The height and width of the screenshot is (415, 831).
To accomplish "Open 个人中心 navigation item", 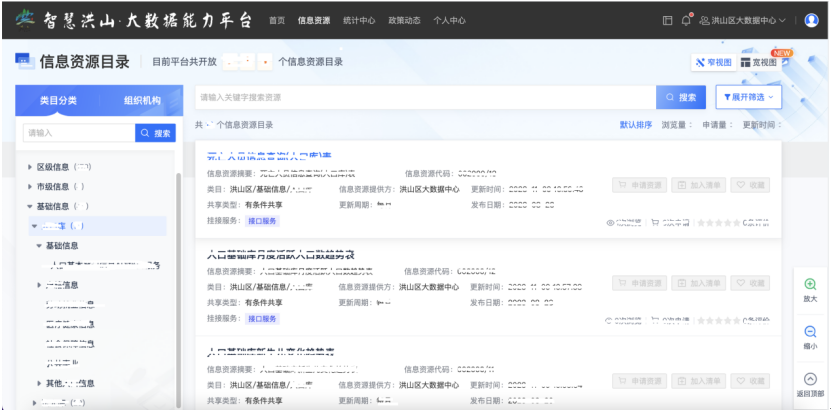I will 449,21.
